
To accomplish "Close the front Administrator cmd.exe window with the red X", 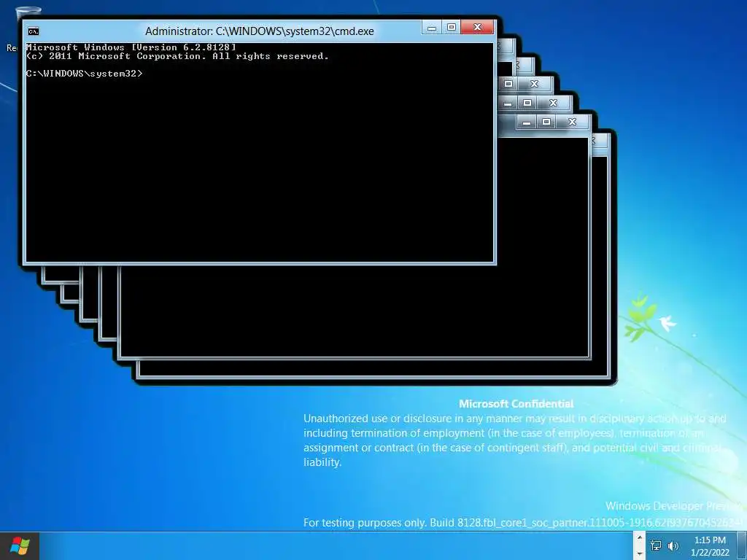I will coord(478,28).
